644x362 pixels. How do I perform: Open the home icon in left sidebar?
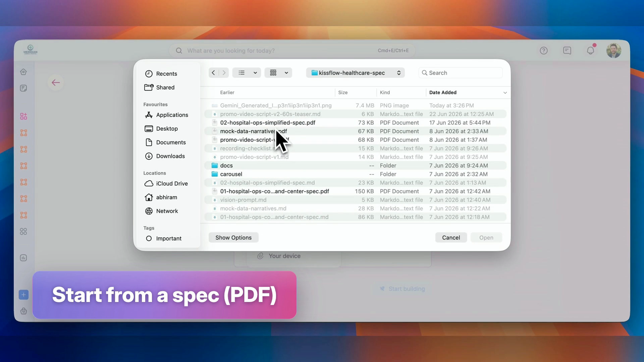(23, 72)
